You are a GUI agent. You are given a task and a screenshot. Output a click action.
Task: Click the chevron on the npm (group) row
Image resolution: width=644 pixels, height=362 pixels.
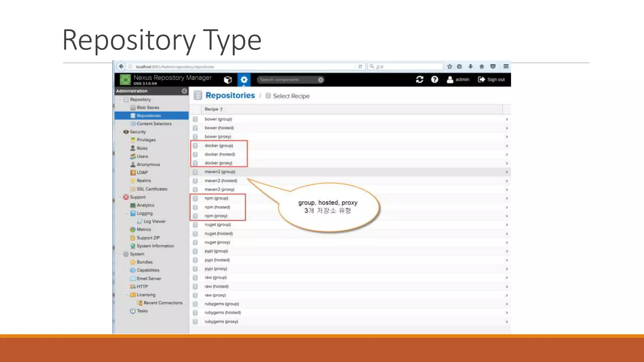507,198
